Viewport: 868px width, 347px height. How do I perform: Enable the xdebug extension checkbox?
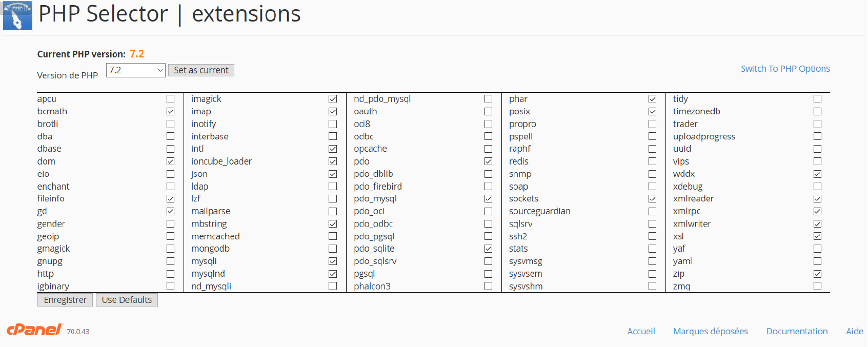tap(817, 187)
